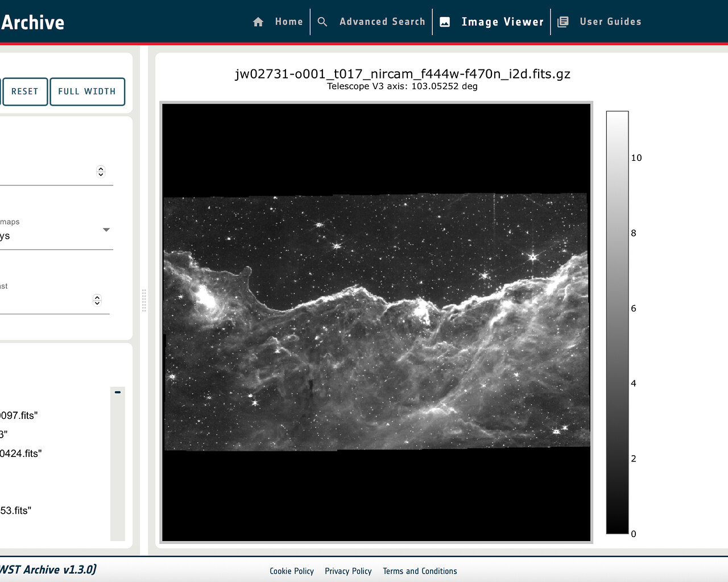Click the Home house icon
Screen dimensions: 728x582
258,22
